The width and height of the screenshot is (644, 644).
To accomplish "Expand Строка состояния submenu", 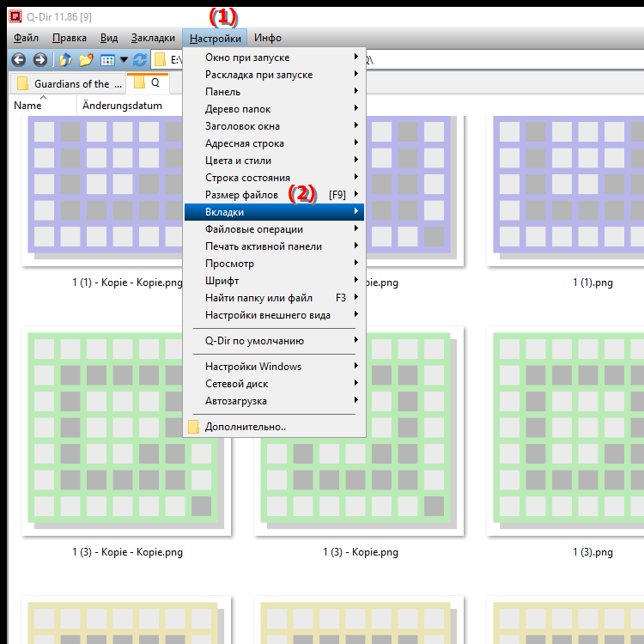I will coord(274,178).
